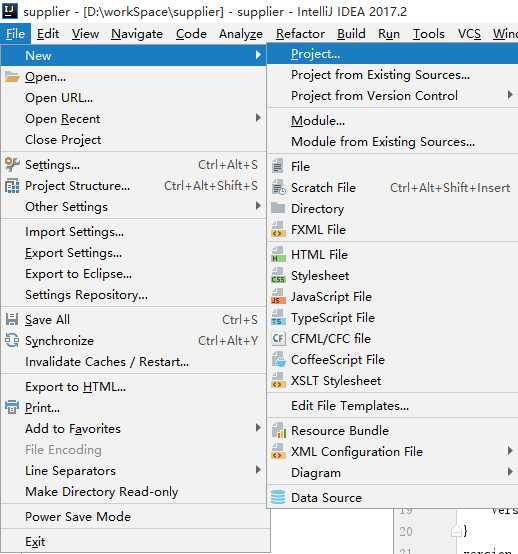This screenshot has width=518, height=554.
Task: Choose Close Project
Action: tap(134, 140)
